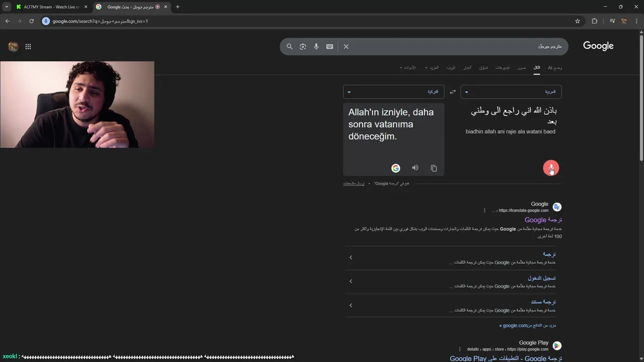
Task: Open the ترجمة مستند sitelink
Action: click(x=543, y=302)
